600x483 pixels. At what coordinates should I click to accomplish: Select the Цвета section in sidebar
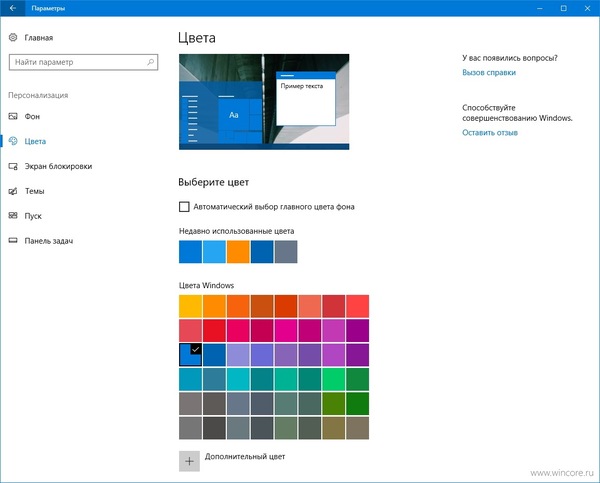coord(36,142)
